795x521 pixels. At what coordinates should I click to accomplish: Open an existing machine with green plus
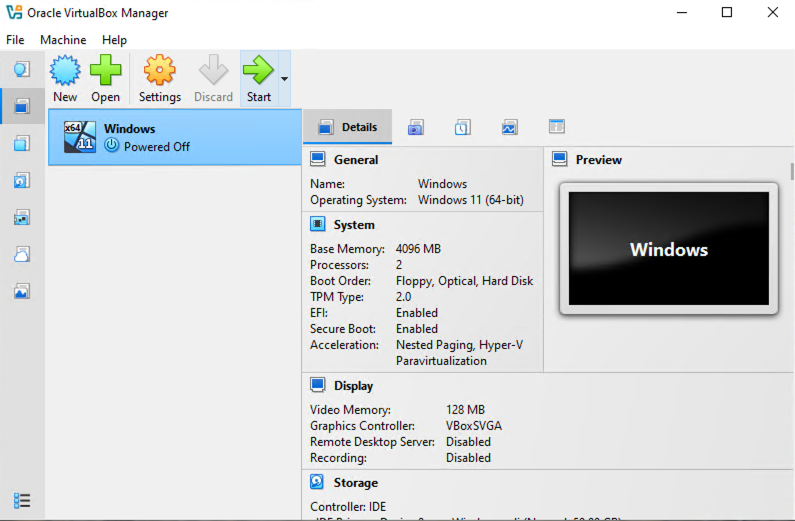point(105,79)
